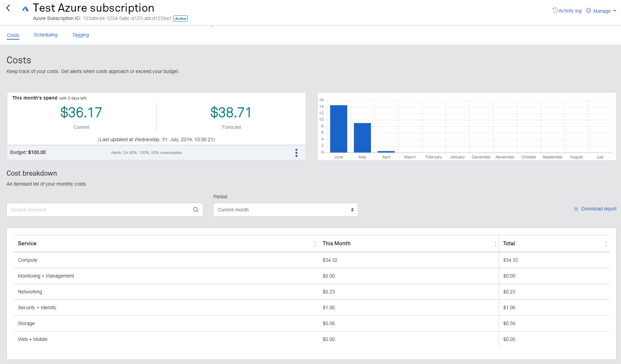Switch to the Scheduling tab
The width and height of the screenshot is (621, 364).
[45, 35]
